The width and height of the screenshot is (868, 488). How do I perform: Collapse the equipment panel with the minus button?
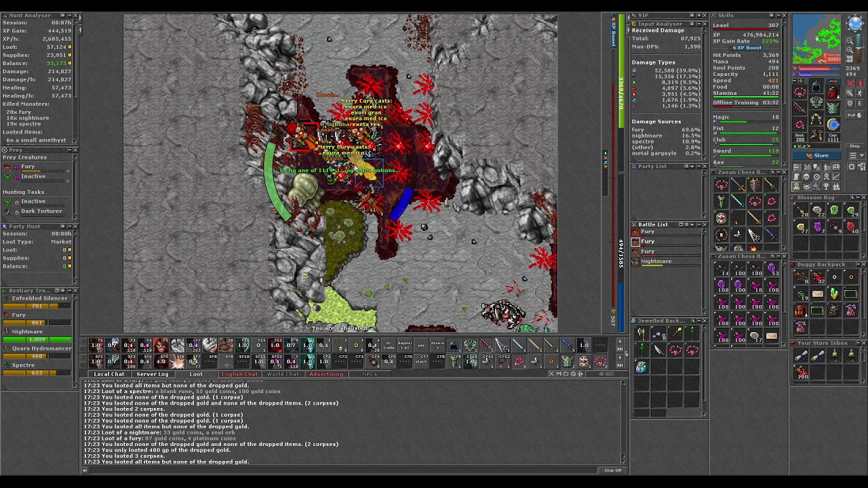tap(795, 81)
